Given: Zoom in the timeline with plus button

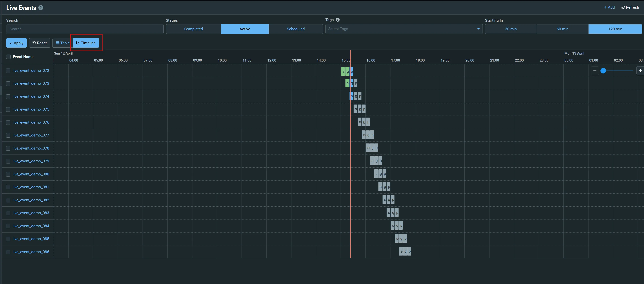Looking at the screenshot, I should pyautogui.click(x=640, y=71).
